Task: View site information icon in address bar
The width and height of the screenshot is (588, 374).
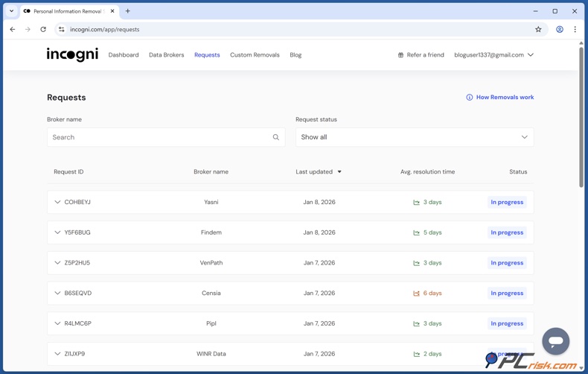Action: (62, 29)
